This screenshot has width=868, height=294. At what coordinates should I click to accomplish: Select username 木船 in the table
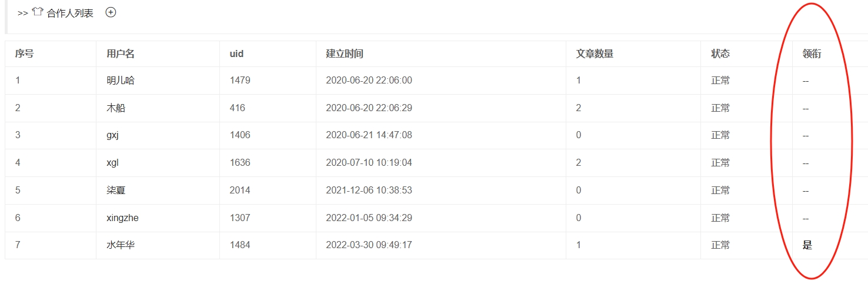116,108
